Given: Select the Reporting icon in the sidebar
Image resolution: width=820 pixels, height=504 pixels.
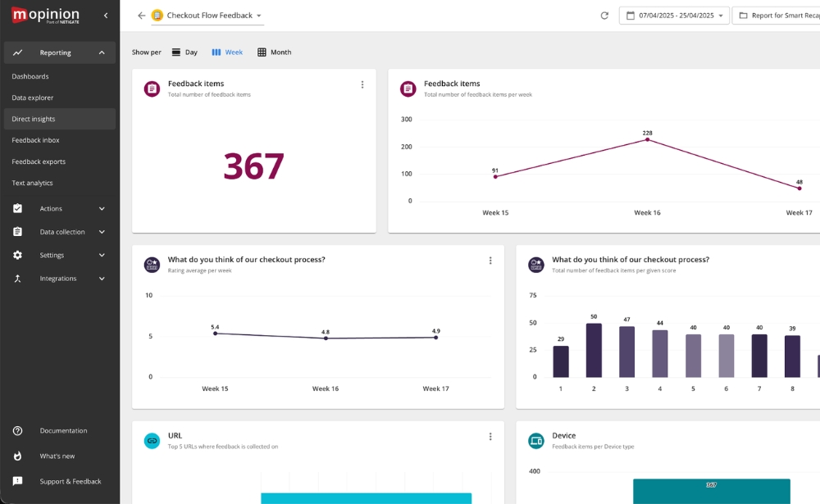Looking at the screenshot, I should tap(17, 52).
